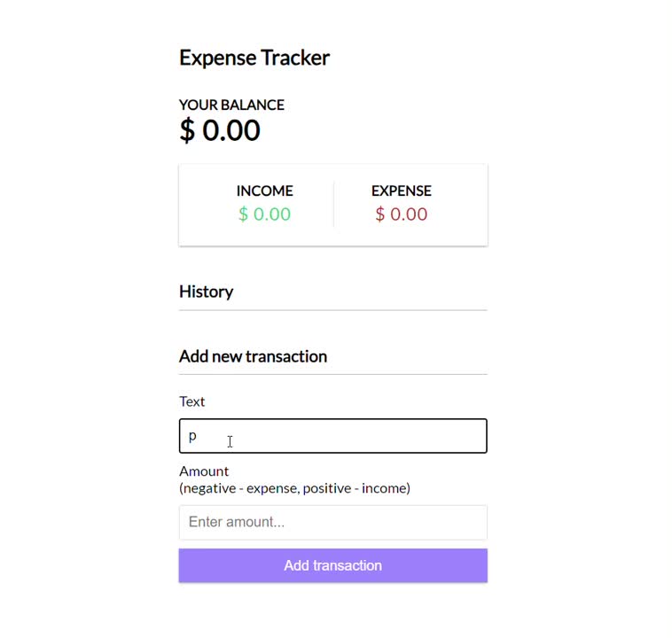
Task: Click the Text field label
Action: (x=191, y=401)
